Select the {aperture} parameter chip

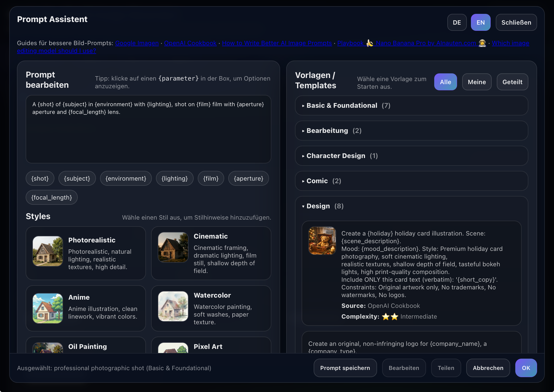click(x=249, y=178)
